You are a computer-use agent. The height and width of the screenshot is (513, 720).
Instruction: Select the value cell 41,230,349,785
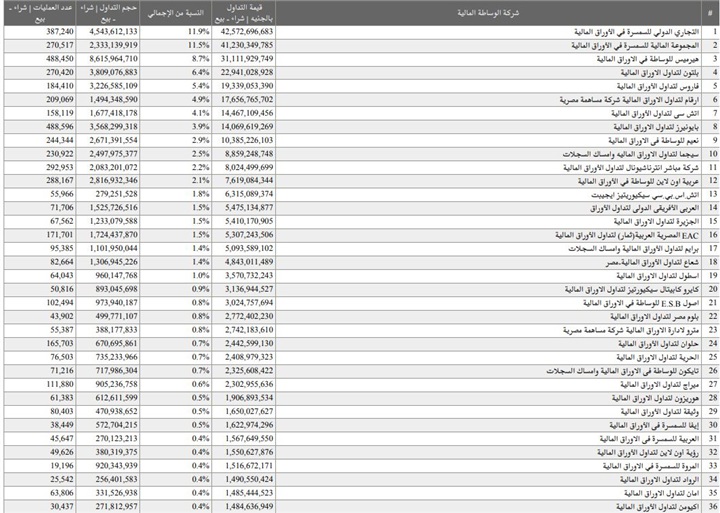click(243, 45)
